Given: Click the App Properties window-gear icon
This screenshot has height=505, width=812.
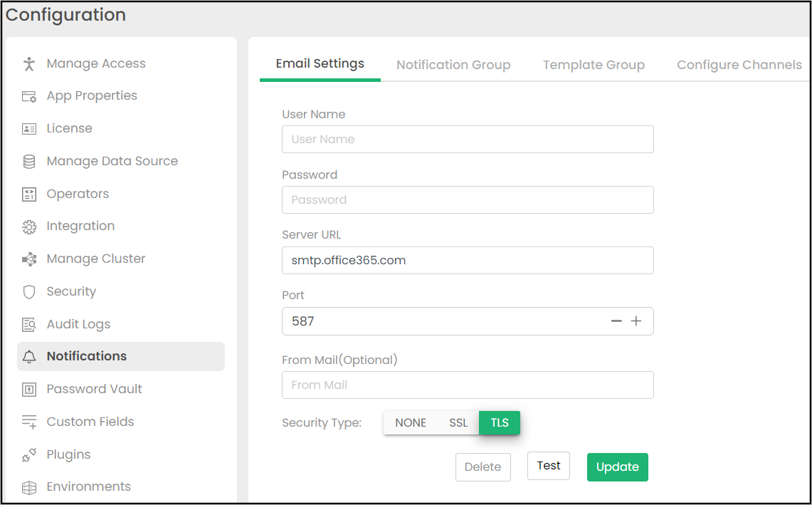Looking at the screenshot, I should (29, 96).
